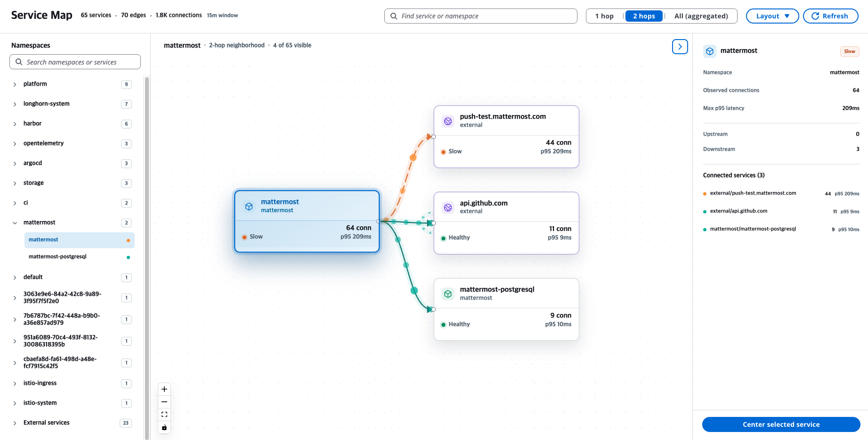Click the Refresh button
The height and width of the screenshot is (440, 868).
[x=830, y=16]
